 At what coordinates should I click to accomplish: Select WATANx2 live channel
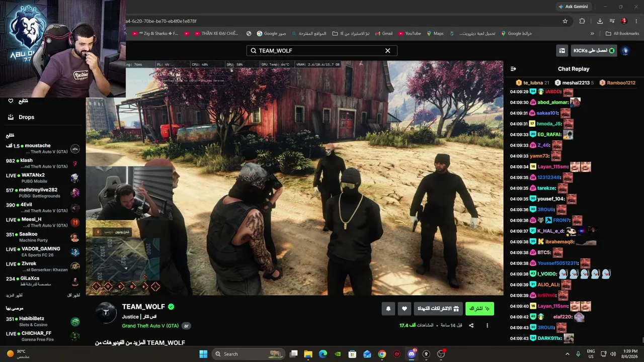(43, 178)
